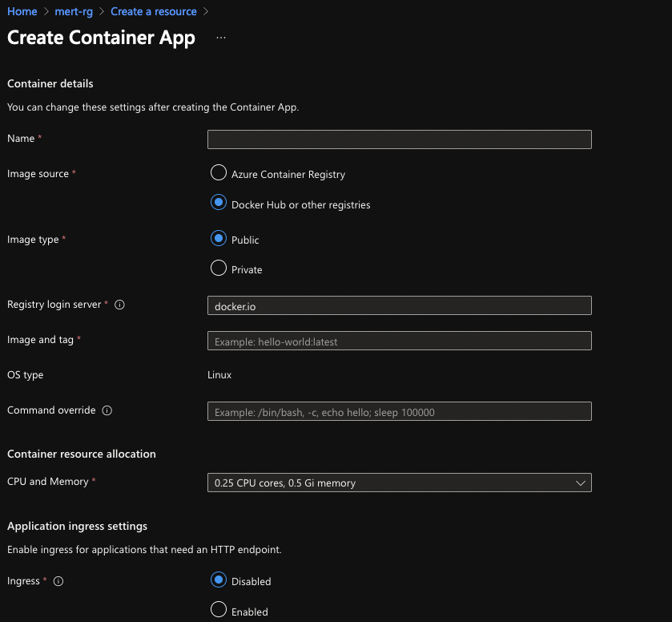The height and width of the screenshot is (622, 672).
Task: Set Ingress to Enabled
Action: [x=219, y=609]
